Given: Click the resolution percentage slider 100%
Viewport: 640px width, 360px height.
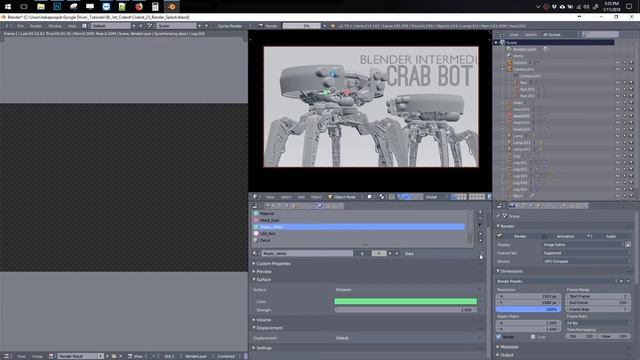Looking at the screenshot, I should [x=528, y=309].
